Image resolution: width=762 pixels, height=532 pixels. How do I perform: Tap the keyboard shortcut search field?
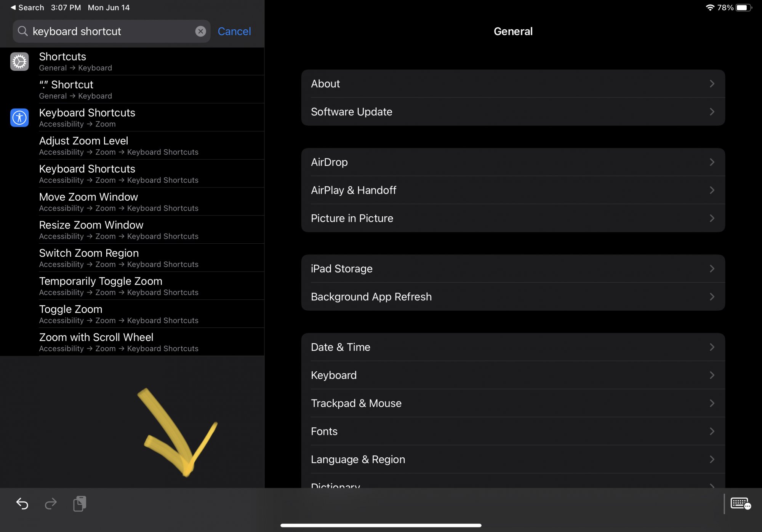tap(110, 31)
